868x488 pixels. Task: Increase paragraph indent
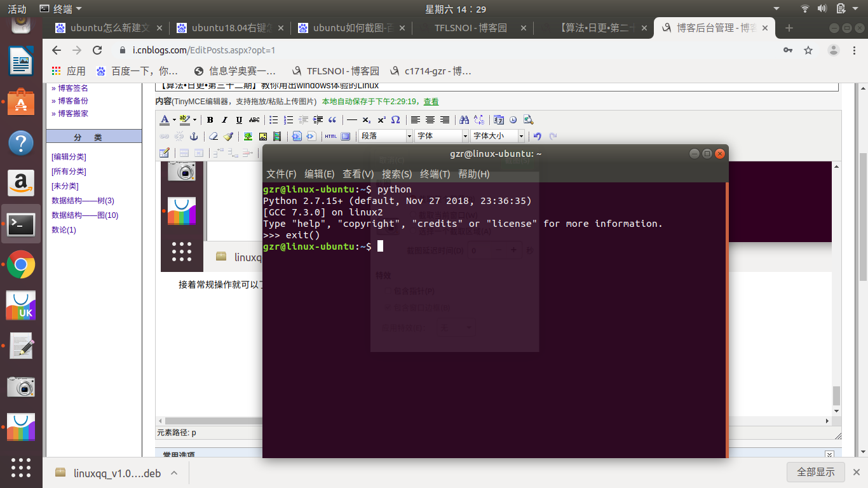tap(318, 120)
